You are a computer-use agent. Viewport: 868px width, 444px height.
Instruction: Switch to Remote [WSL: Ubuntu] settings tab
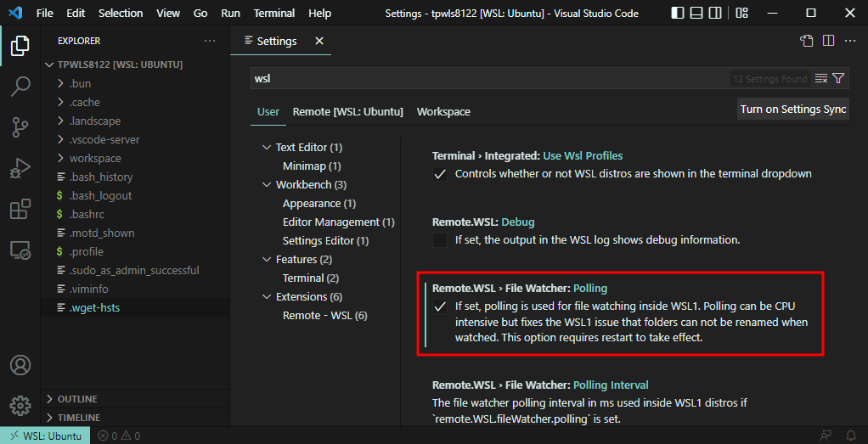[x=347, y=112]
